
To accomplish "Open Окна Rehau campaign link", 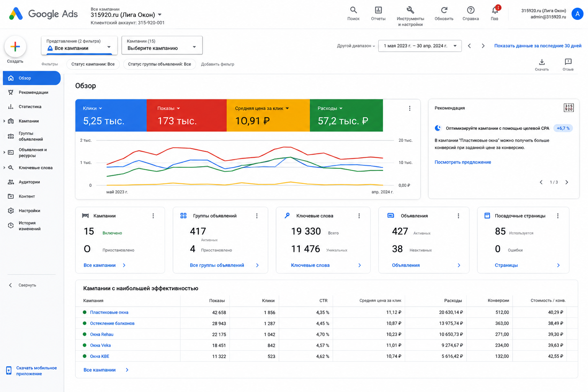I will 102,335.
